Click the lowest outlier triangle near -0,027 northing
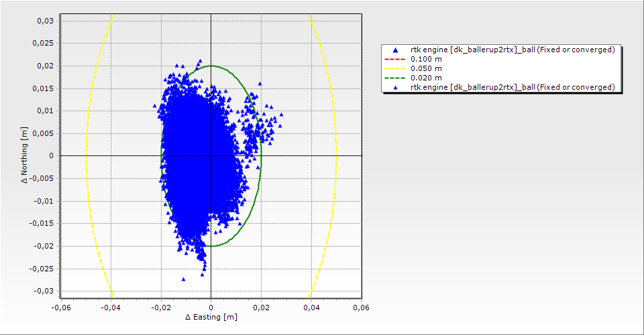644x335 pixels. [184, 279]
